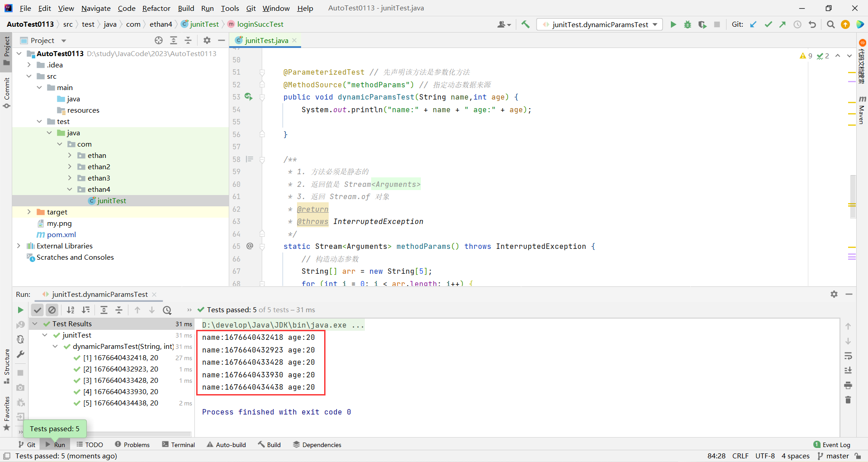
Task: Click the Select Opened File target icon
Action: tap(159, 40)
